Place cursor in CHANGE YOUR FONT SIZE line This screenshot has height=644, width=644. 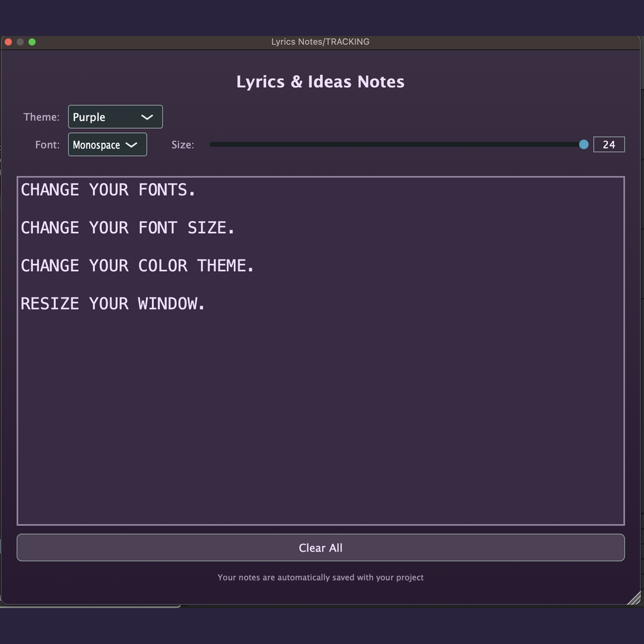tap(128, 227)
